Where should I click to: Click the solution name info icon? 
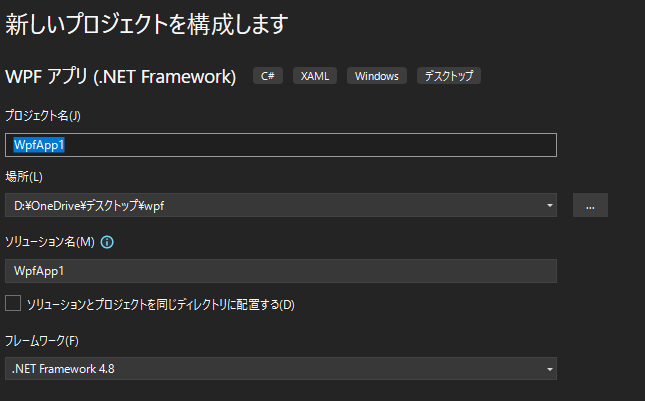coord(107,242)
